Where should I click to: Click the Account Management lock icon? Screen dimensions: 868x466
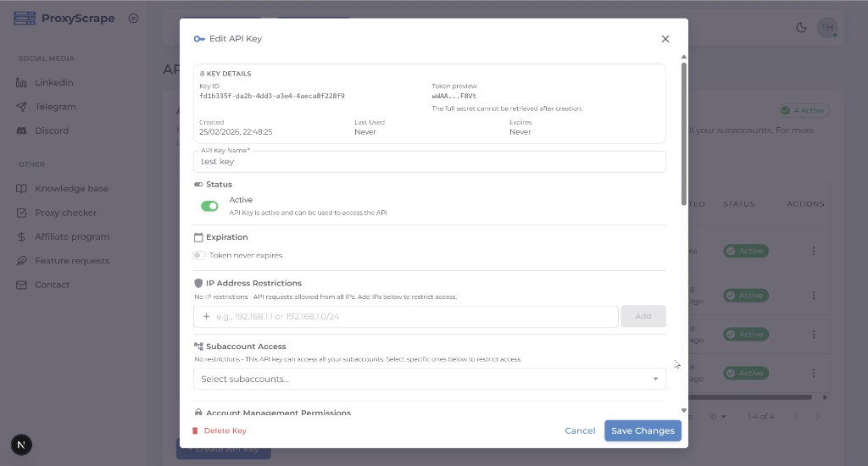tap(198, 413)
